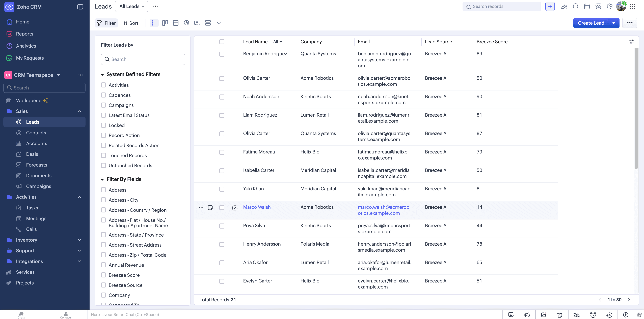This screenshot has width=644, height=319.
Task: Open note icon on Marco Walsh row
Action: 210,208
